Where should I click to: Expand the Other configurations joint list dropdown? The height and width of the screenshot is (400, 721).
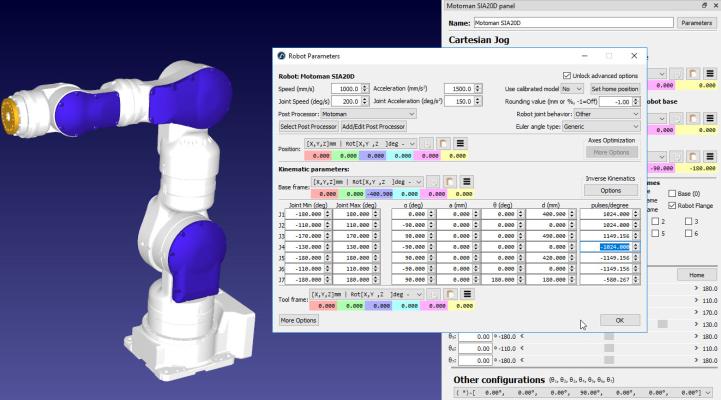click(x=584, y=393)
